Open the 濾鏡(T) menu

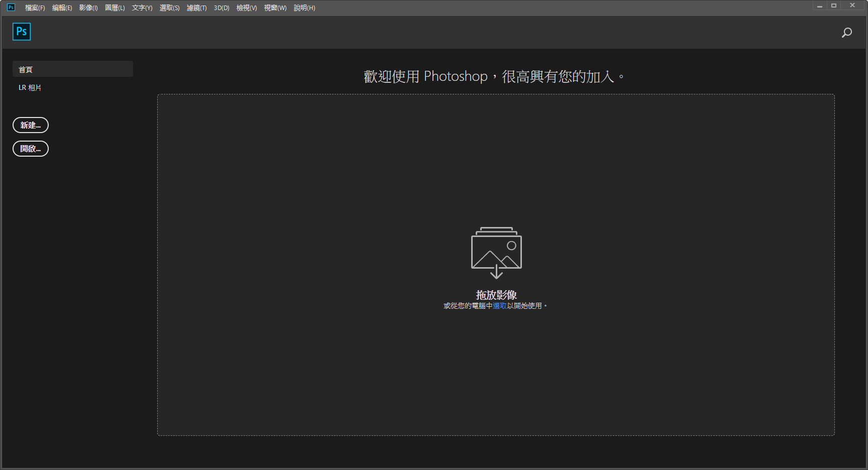(197, 8)
